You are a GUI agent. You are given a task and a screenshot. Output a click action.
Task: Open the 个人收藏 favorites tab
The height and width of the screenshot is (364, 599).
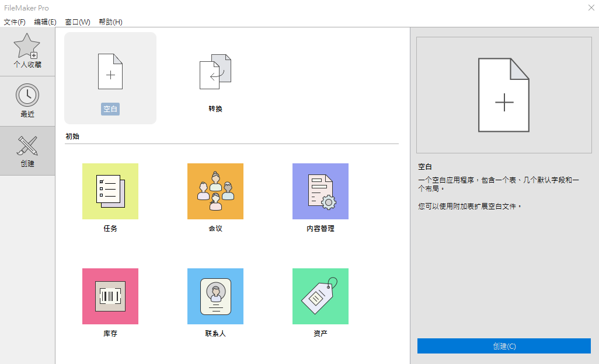tap(27, 51)
